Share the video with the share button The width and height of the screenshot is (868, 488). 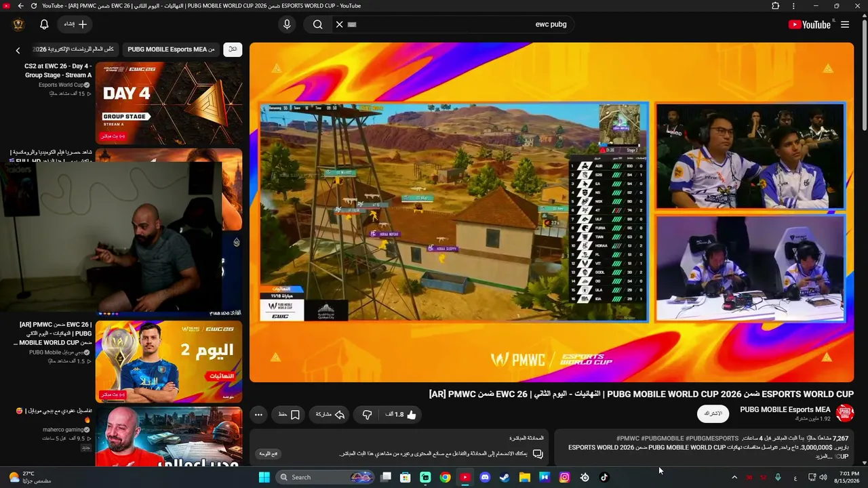(x=330, y=414)
